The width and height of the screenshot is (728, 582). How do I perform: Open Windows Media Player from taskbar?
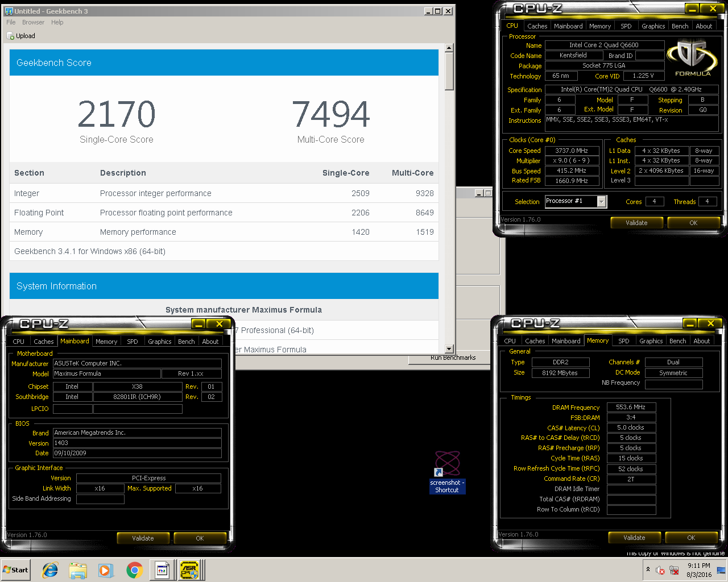pos(106,570)
